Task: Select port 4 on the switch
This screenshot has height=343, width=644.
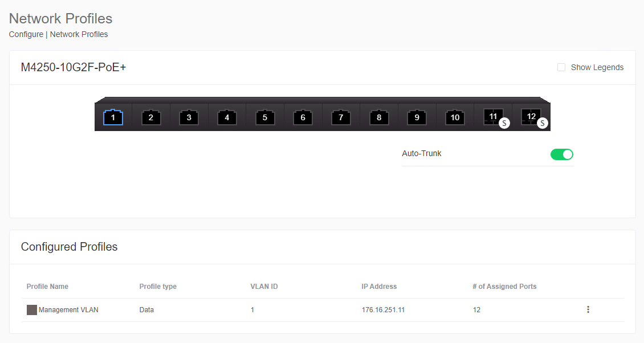Action: point(227,117)
